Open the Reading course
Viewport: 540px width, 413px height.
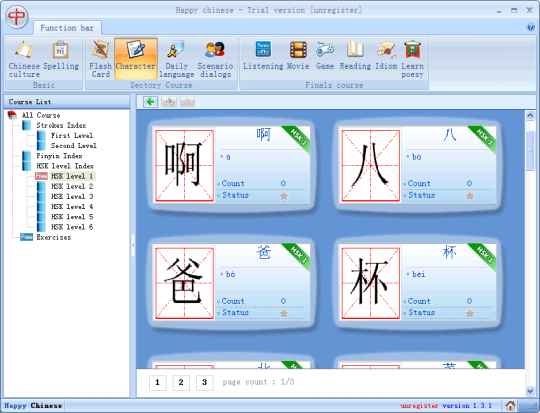[x=355, y=55]
